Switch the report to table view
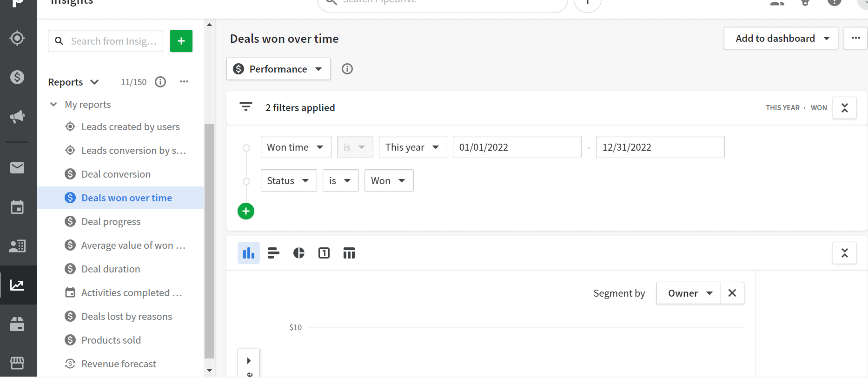Viewport: 868px width, 378px height. coord(349,253)
